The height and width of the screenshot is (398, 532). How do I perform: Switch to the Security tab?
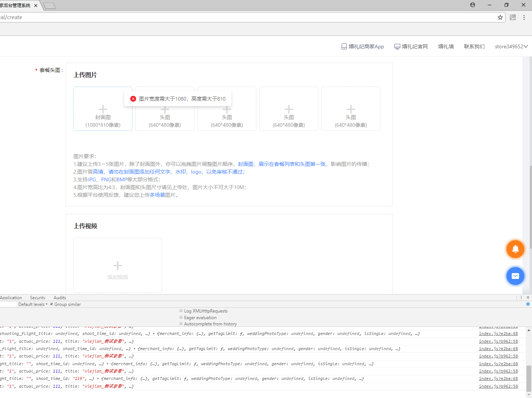[x=38, y=298]
